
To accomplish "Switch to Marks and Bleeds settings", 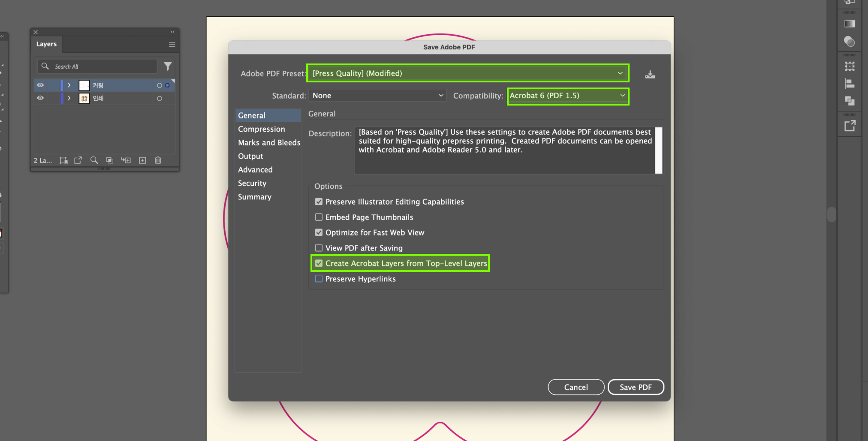I will (x=269, y=143).
